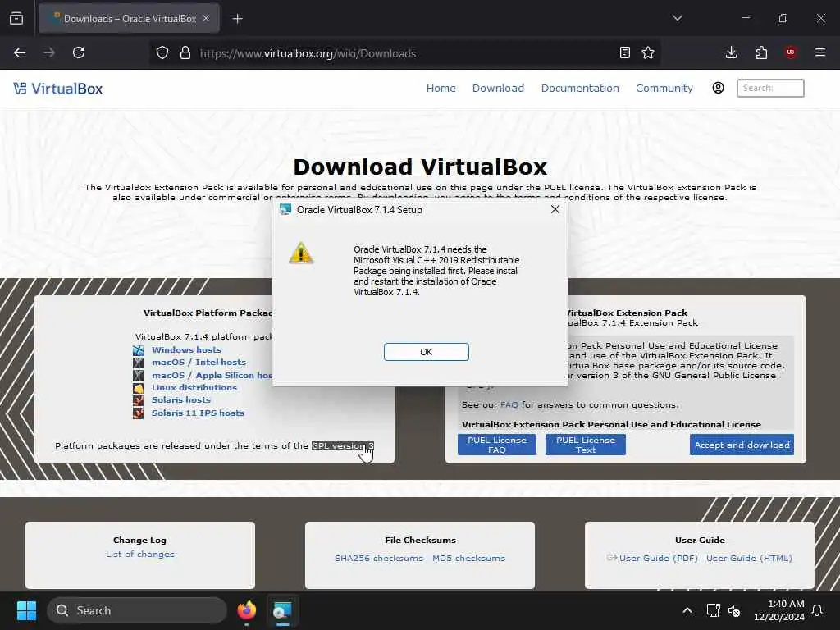Open the network status tray icon
This screenshot has width=840, height=630.
(713, 610)
